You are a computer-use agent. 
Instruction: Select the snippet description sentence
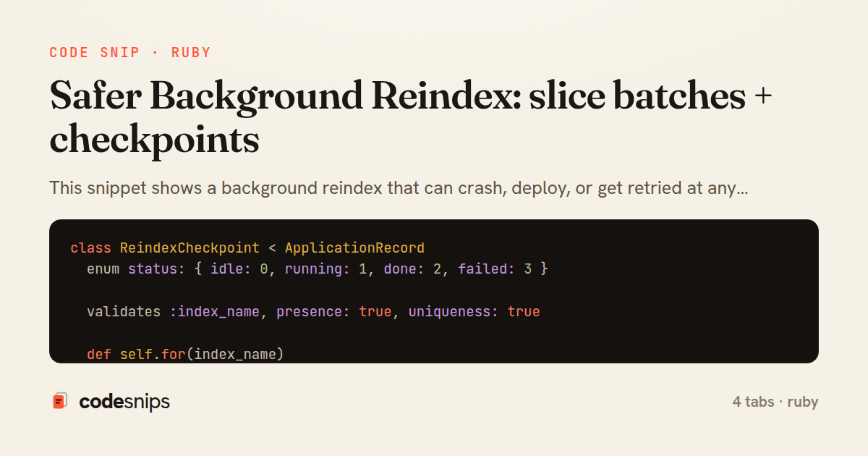coord(399,189)
